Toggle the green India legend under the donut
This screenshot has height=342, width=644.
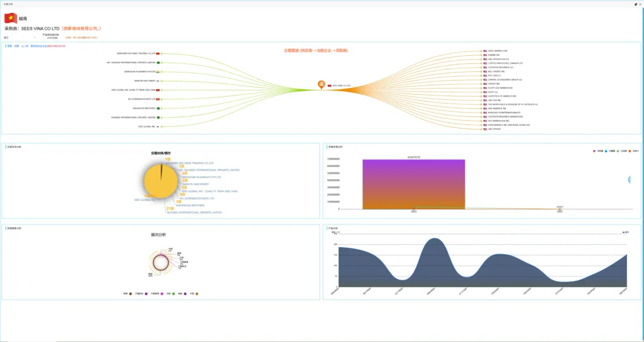click(x=170, y=294)
